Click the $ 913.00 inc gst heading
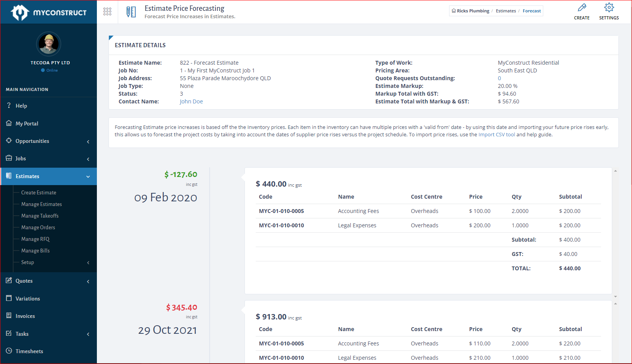Image resolution: width=632 pixels, height=364 pixels. [279, 317]
